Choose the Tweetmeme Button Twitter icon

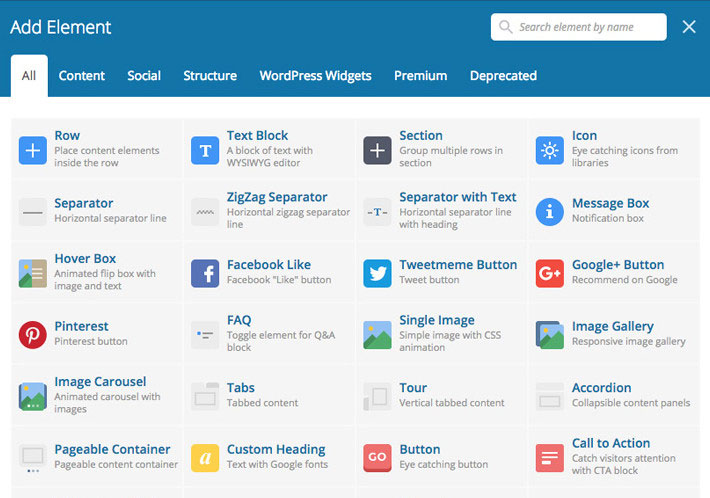377,273
